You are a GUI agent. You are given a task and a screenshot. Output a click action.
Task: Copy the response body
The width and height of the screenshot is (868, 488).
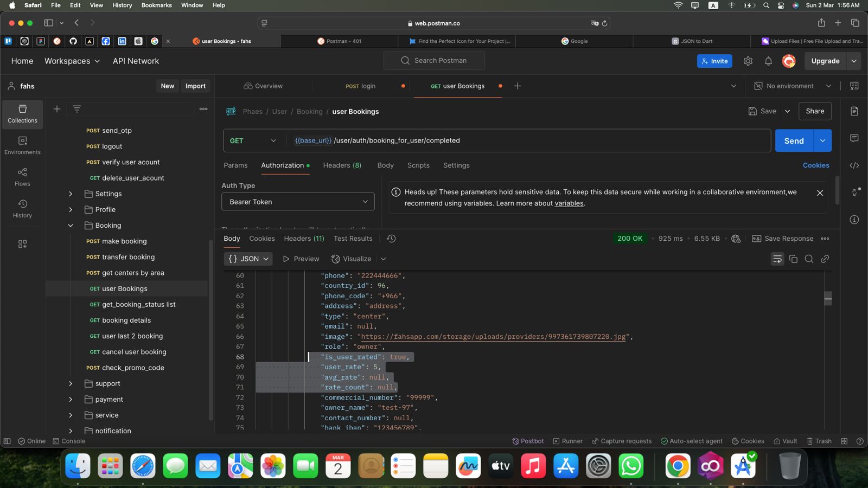tap(793, 259)
